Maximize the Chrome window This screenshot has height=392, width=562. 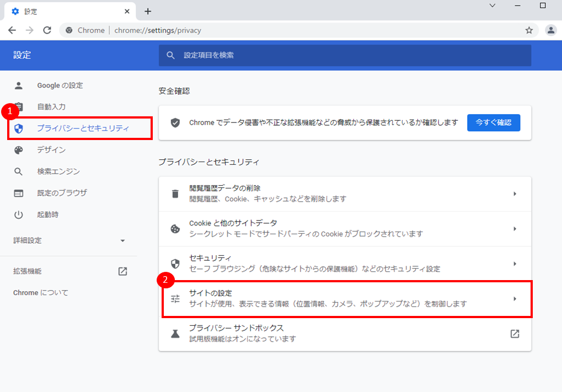click(543, 6)
